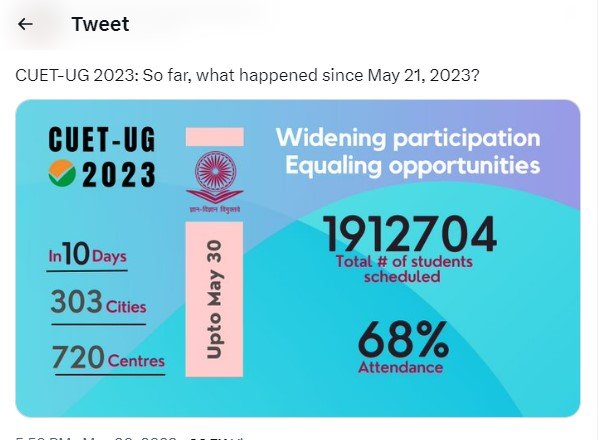Click the CUET-UG 2023 title in image
Screen dimensions: 604x440
[x=102, y=155]
